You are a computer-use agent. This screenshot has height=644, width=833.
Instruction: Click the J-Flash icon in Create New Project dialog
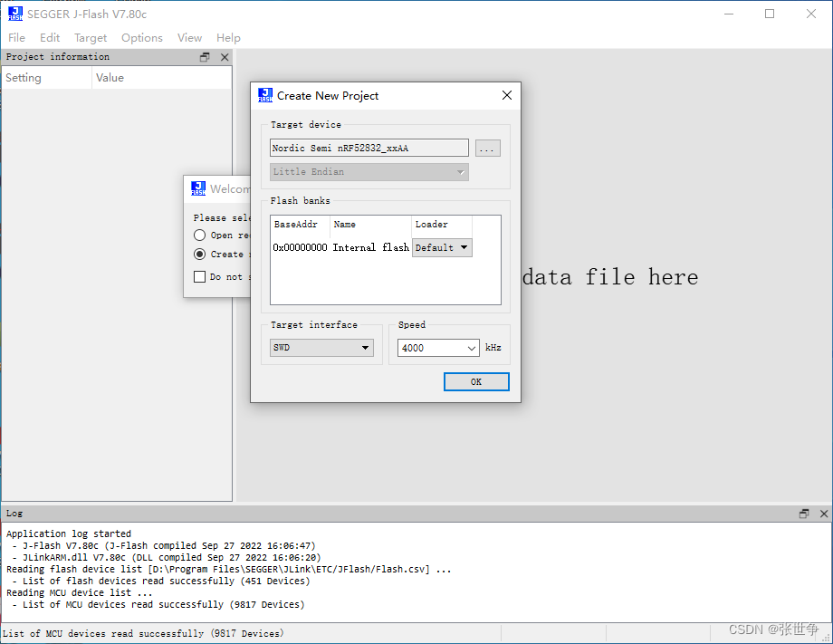(265, 95)
